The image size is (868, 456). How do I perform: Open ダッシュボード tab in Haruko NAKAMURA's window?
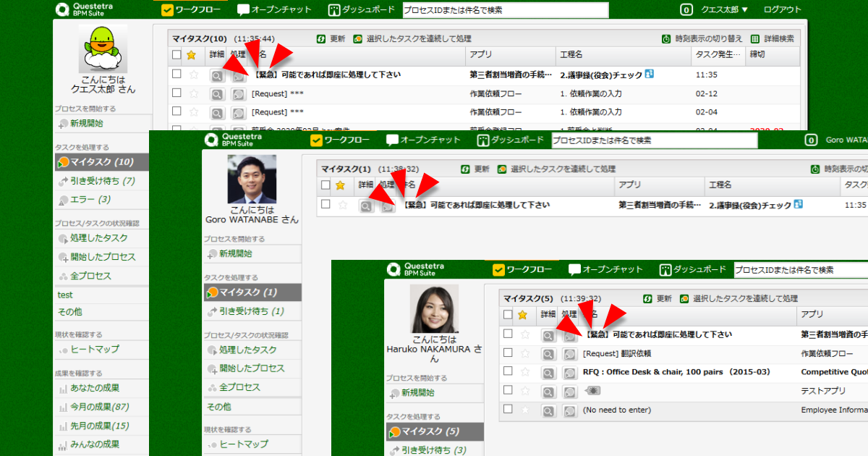(x=692, y=269)
